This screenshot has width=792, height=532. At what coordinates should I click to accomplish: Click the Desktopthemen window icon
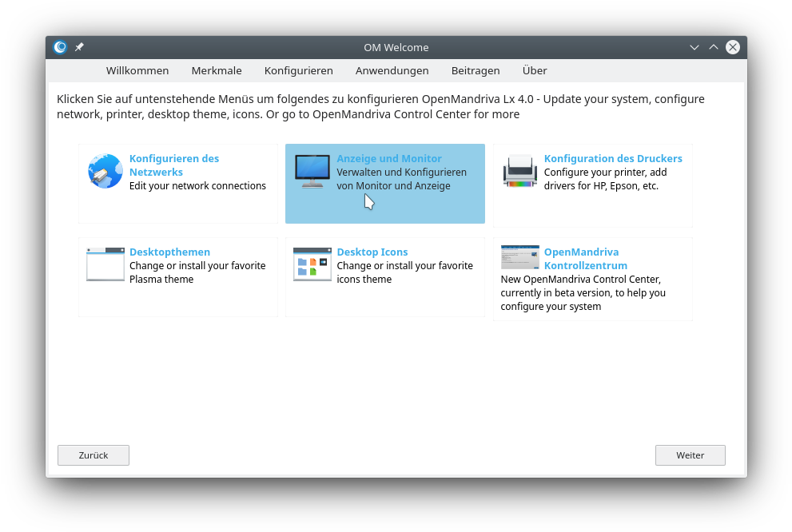pyautogui.click(x=105, y=264)
